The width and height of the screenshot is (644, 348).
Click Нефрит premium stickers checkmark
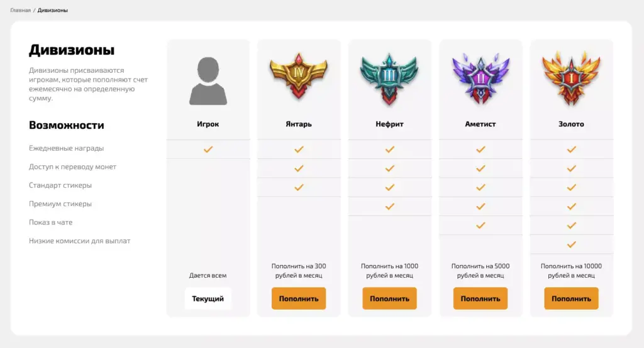click(x=390, y=206)
